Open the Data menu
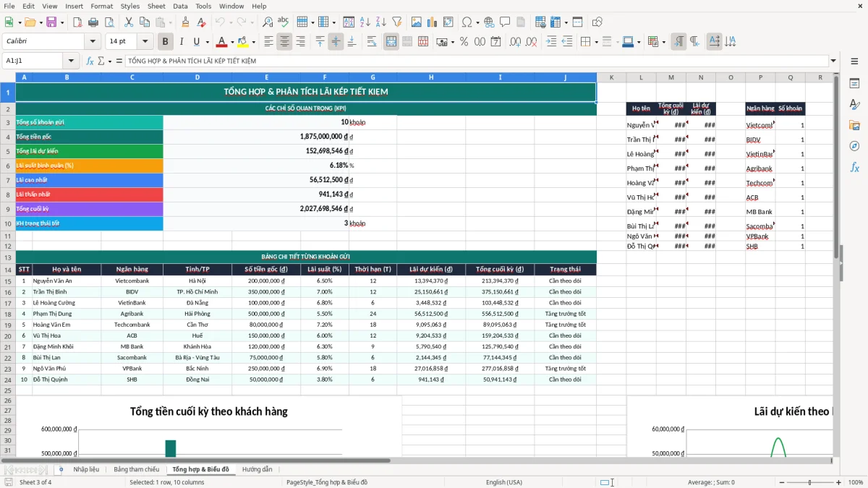This screenshot has height=488, width=868. coord(180,6)
